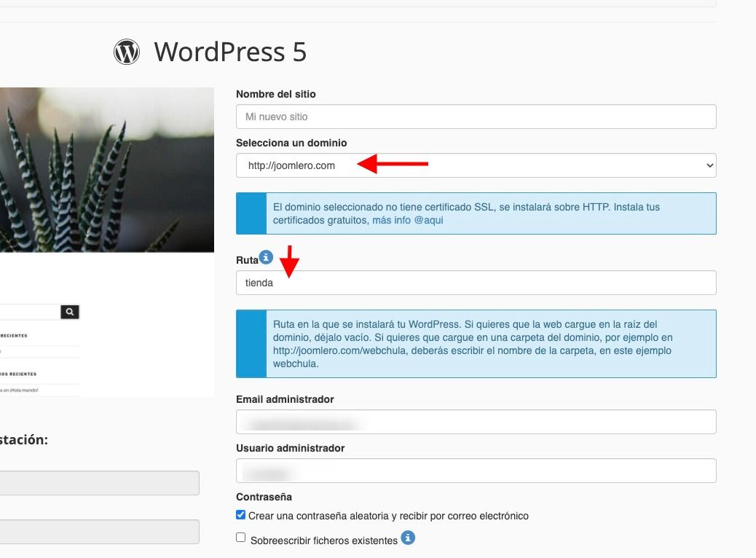The width and height of the screenshot is (756, 558).
Task: Open info icon beside Sobreescribir ficheros existentes
Action: pyautogui.click(x=408, y=538)
